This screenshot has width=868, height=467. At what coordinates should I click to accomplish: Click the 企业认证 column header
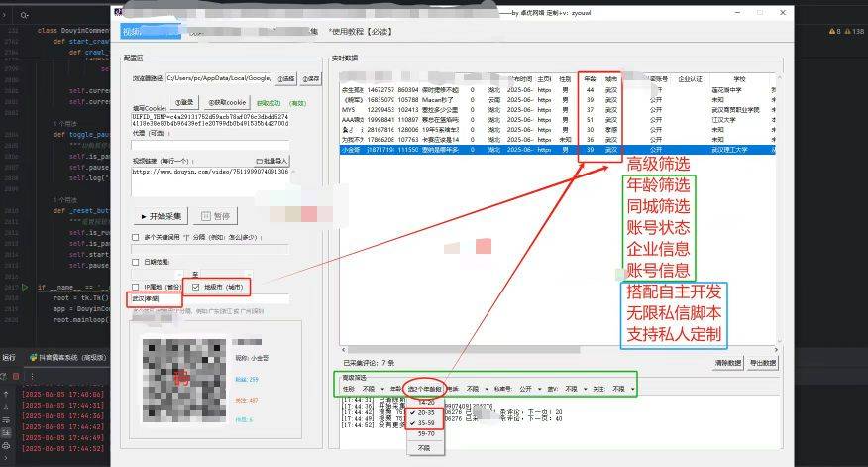point(690,79)
